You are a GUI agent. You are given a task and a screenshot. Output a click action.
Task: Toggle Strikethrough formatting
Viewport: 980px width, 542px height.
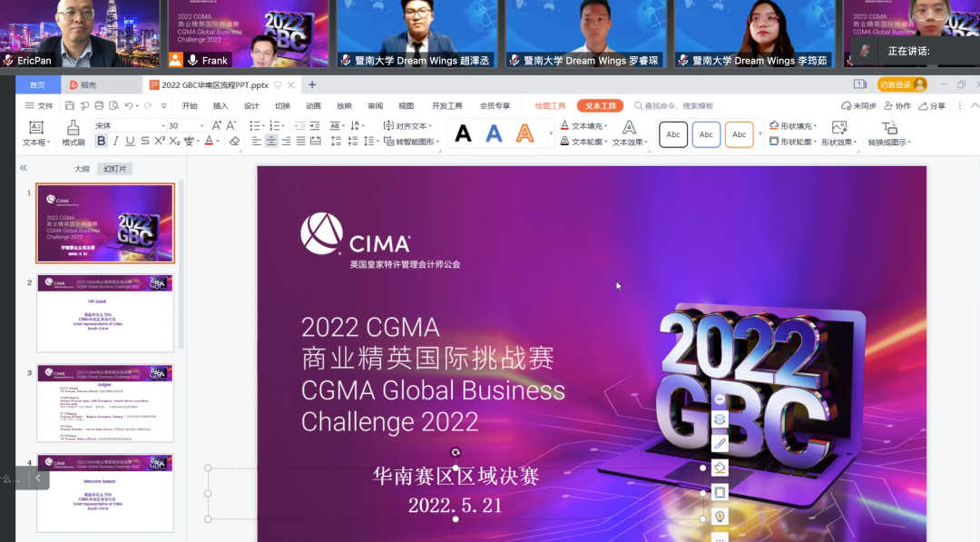tap(145, 142)
